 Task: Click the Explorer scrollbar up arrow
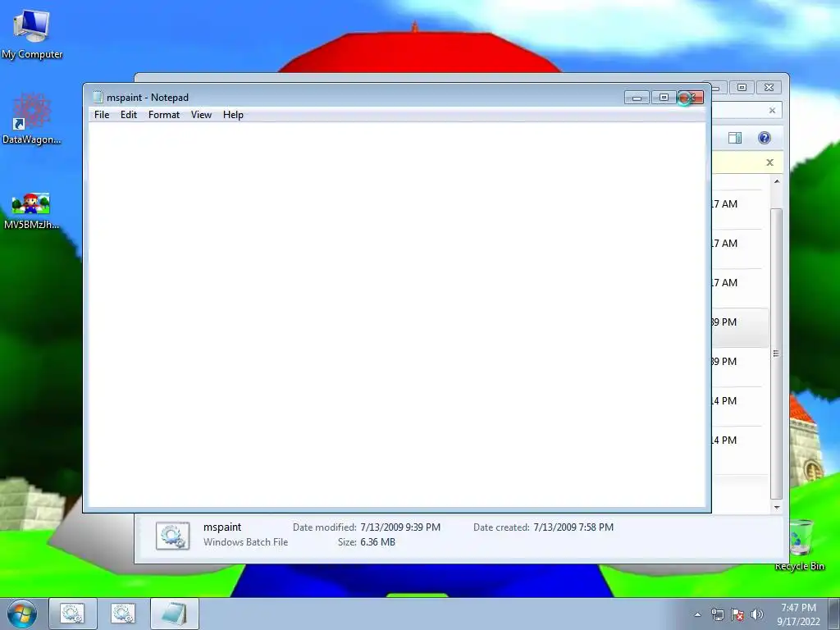coord(777,181)
